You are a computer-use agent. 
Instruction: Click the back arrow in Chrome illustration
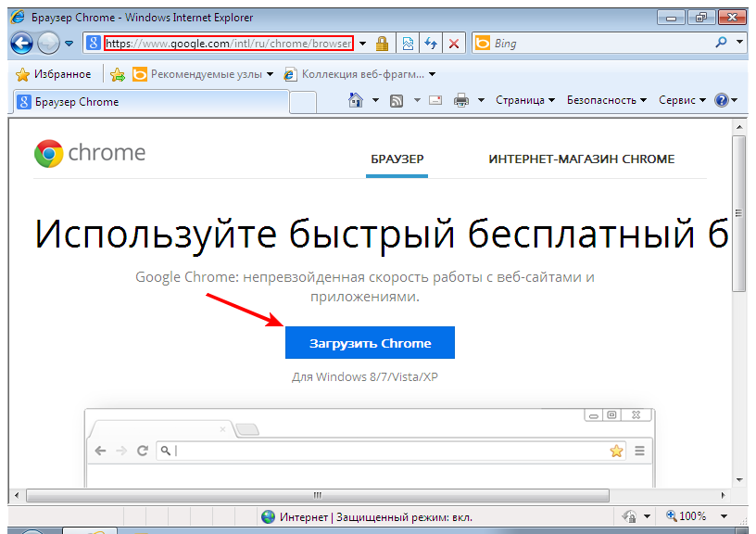coord(100,451)
